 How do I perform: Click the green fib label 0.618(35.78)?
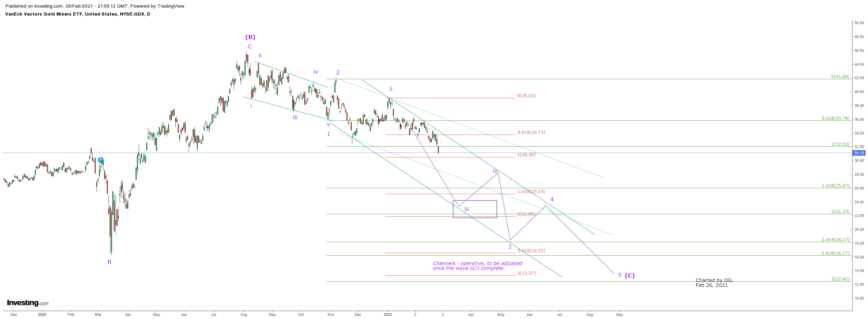[835, 118]
